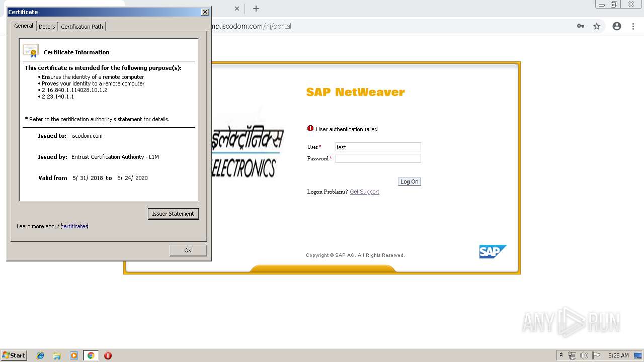Open the Chrome profile account icon

[x=617, y=26]
